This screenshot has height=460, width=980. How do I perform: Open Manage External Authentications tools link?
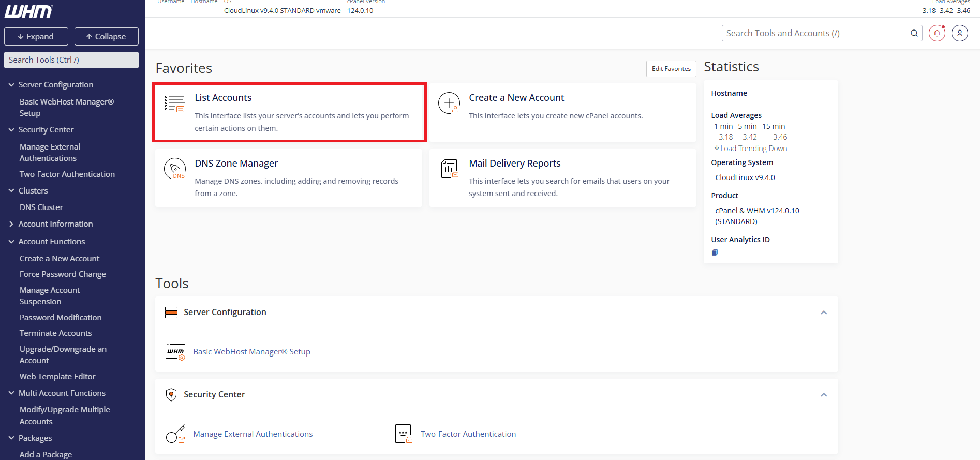click(x=253, y=434)
